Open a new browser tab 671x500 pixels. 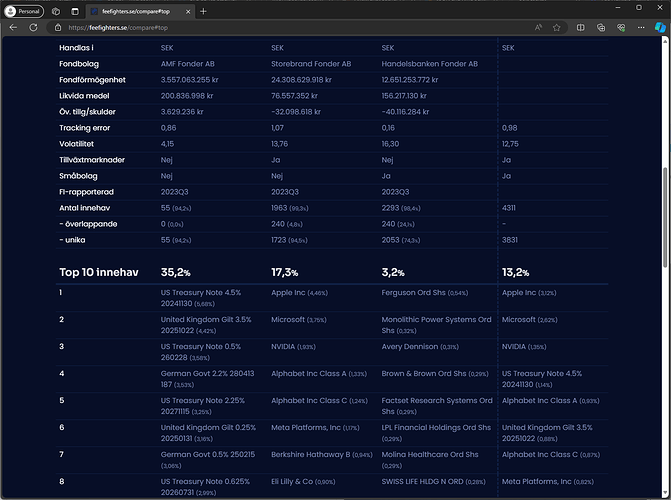pyautogui.click(x=203, y=10)
